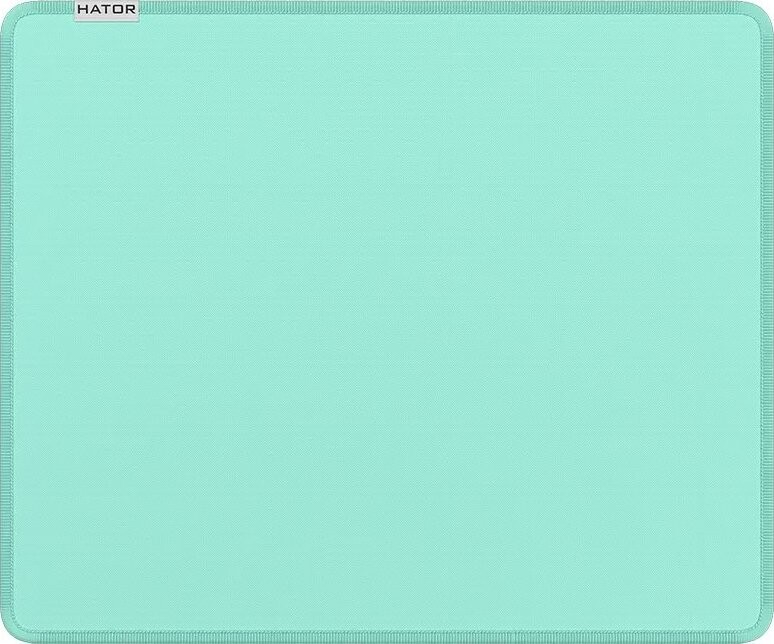Click the letter O in HATOR logo

(x=118, y=11)
